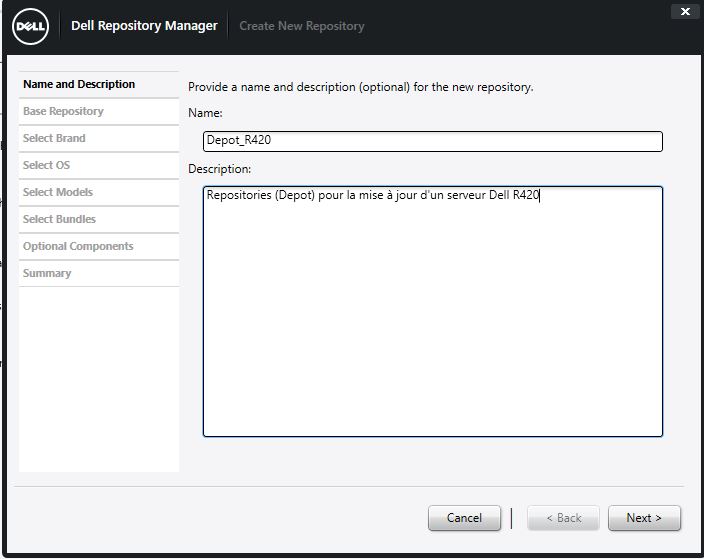Go to the Base Repository step
The height and width of the screenshot is (559, 704).
click(x=99, y=111)
